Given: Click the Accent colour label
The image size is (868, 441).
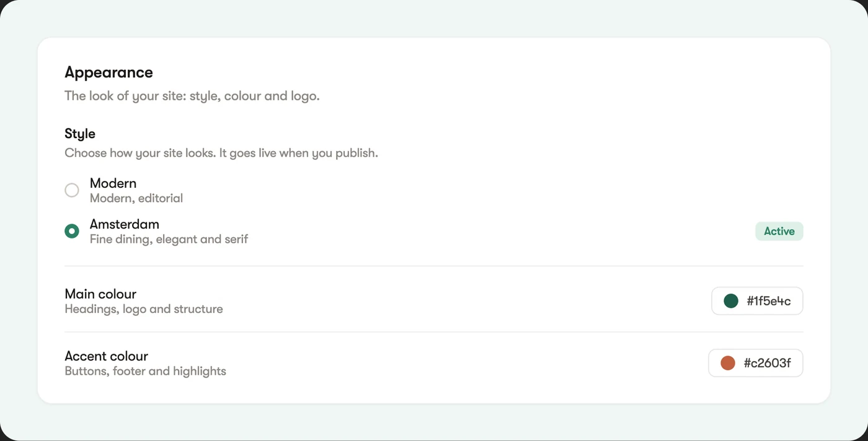Looking at the screenshot, I should (107, 356).
